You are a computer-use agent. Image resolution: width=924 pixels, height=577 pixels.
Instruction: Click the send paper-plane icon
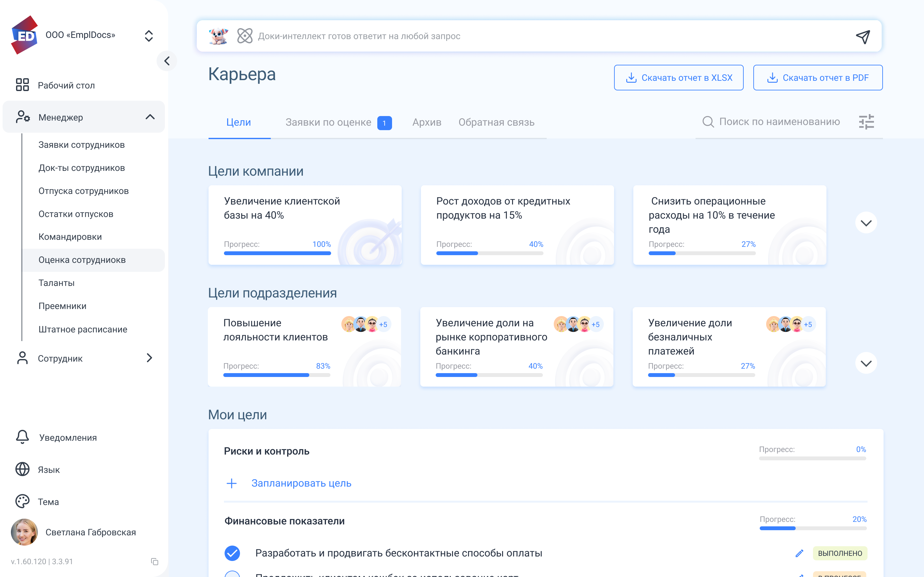[862, 37]
